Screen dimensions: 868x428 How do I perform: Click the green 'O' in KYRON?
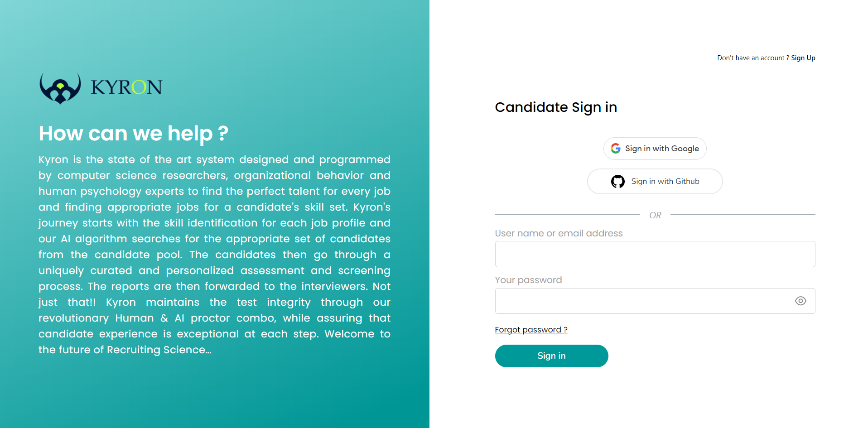click(139, 87)
